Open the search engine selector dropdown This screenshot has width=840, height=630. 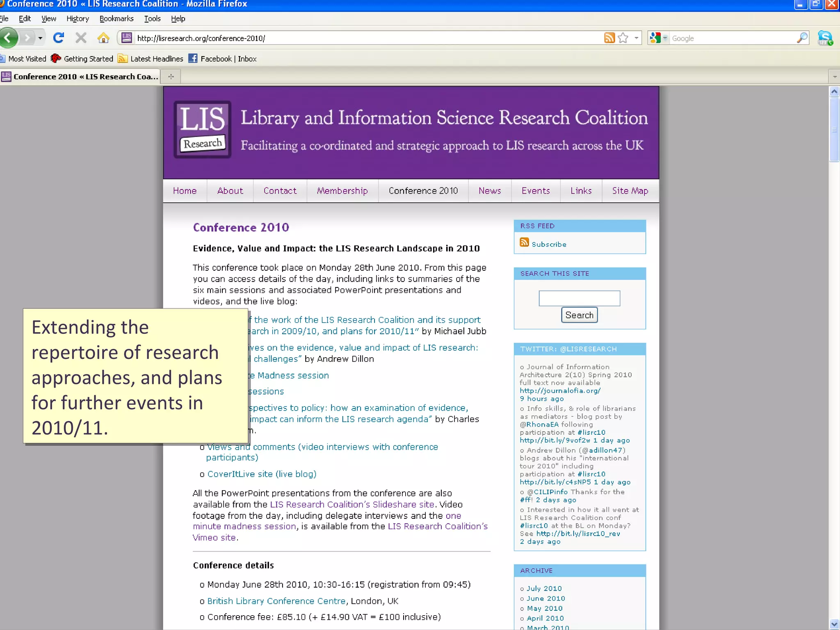(x=659, y=38)
